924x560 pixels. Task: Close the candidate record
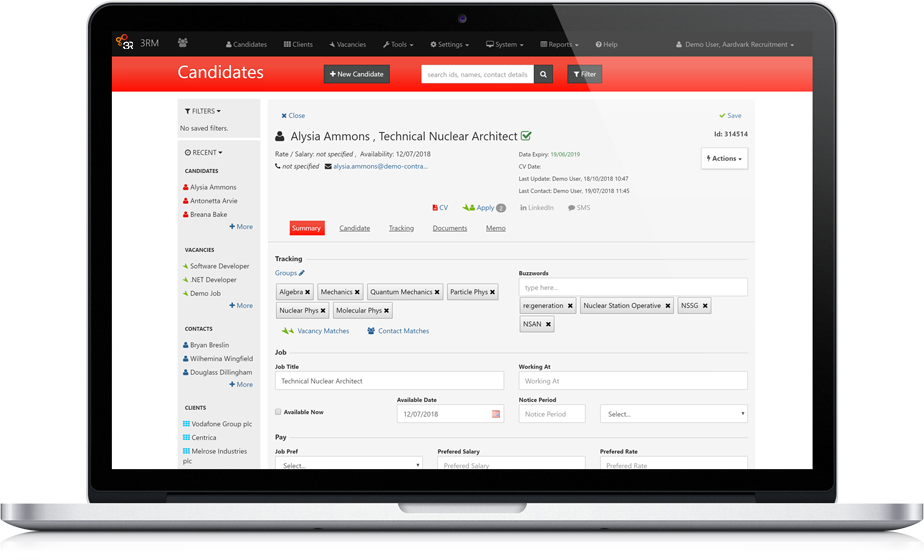click(293, 116)
